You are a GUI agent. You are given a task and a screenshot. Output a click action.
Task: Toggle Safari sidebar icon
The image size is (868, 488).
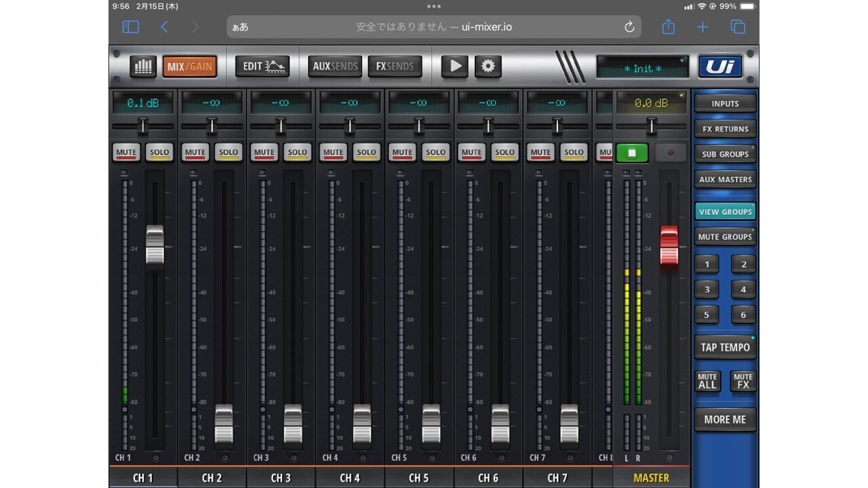pyautogui.click(x=130, y=27)
